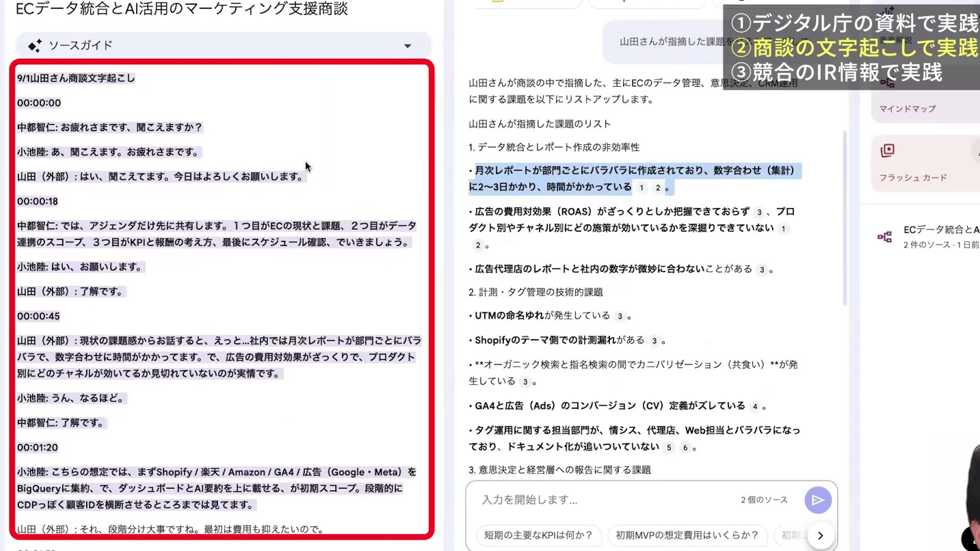Viewport: 980px width, 551px height.
Task: Open citation 1 after 時間がかかっている
Action: click(642, 188)
